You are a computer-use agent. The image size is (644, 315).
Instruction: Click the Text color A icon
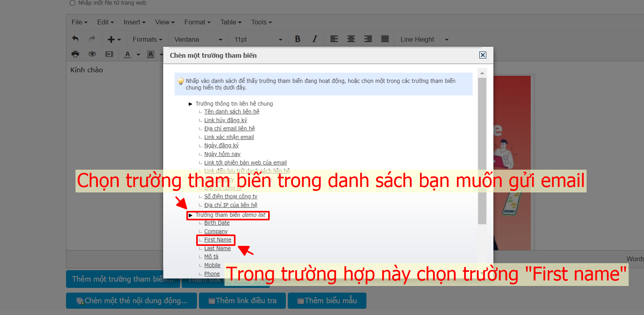coord(127,54)
